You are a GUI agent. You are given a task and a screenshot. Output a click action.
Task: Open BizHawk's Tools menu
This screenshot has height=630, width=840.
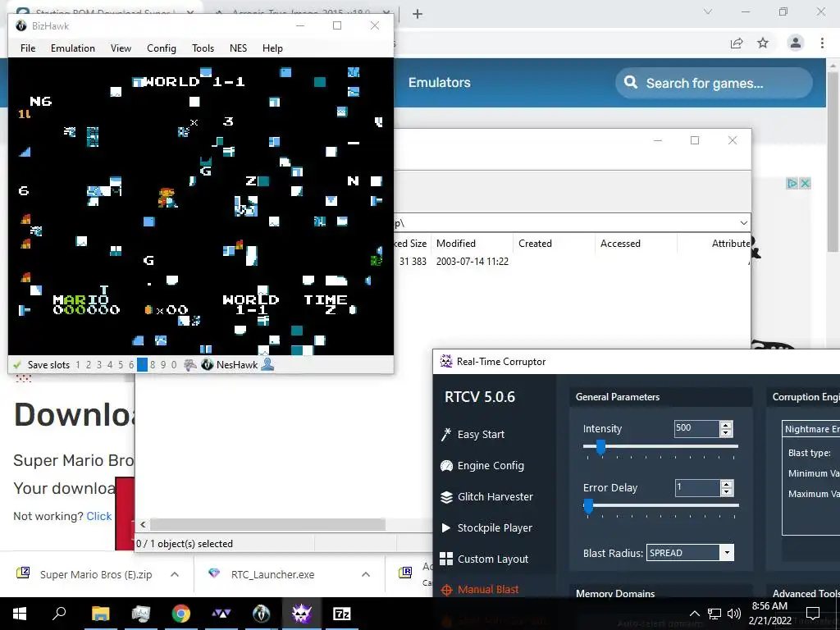coord(203,48)
